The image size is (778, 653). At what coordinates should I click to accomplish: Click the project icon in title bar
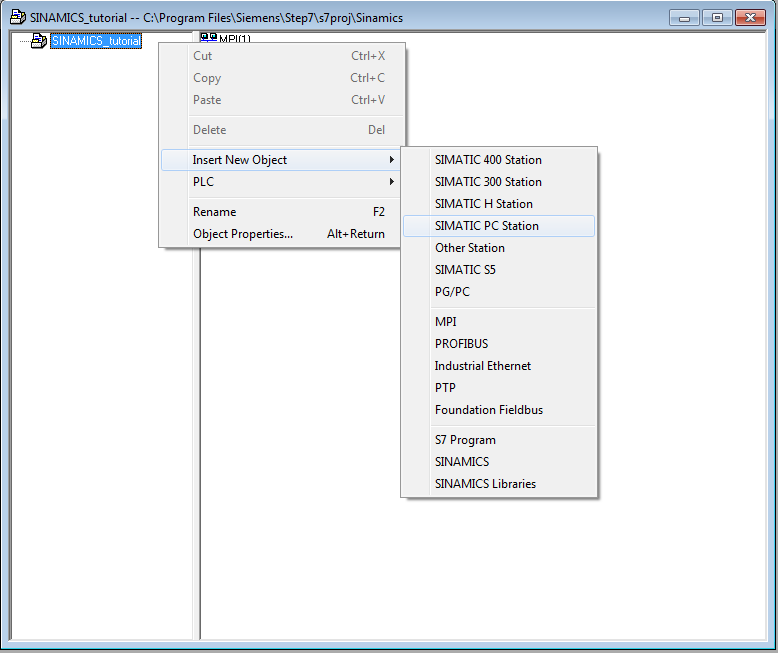click(18, 17)
